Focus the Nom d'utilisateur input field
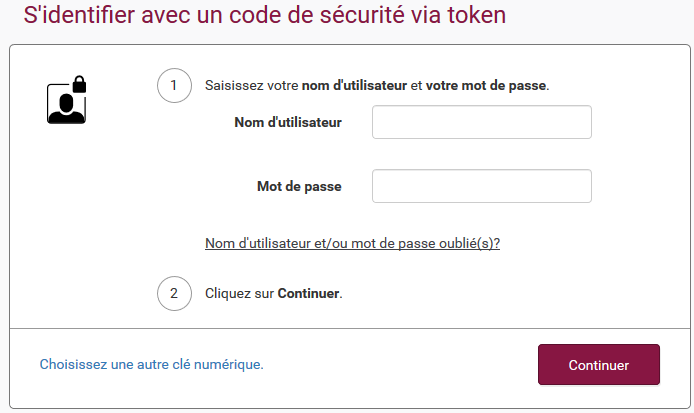694x413 pixels. point(482,122)
